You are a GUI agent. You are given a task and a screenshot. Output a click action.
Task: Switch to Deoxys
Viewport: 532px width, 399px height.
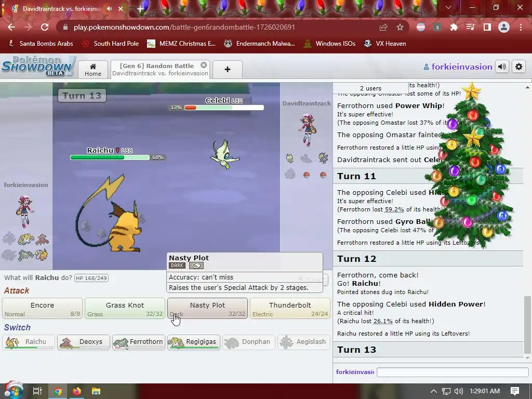[84, 342]
